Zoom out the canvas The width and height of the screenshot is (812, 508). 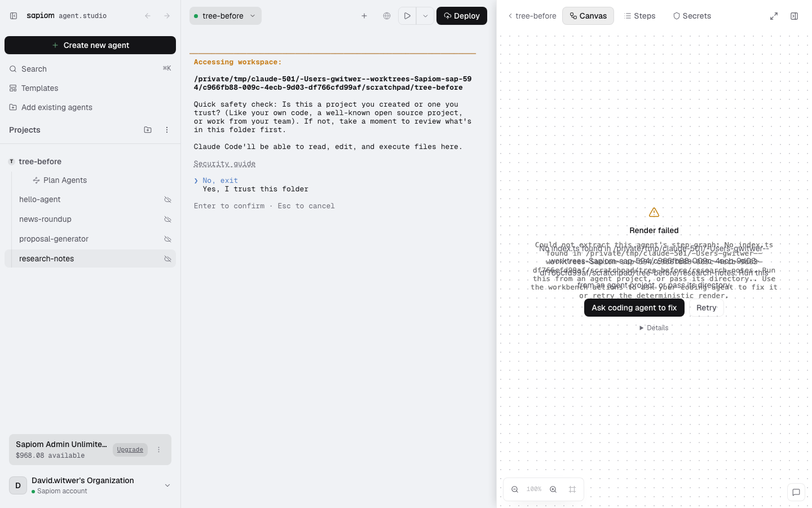tap(515, 489)
